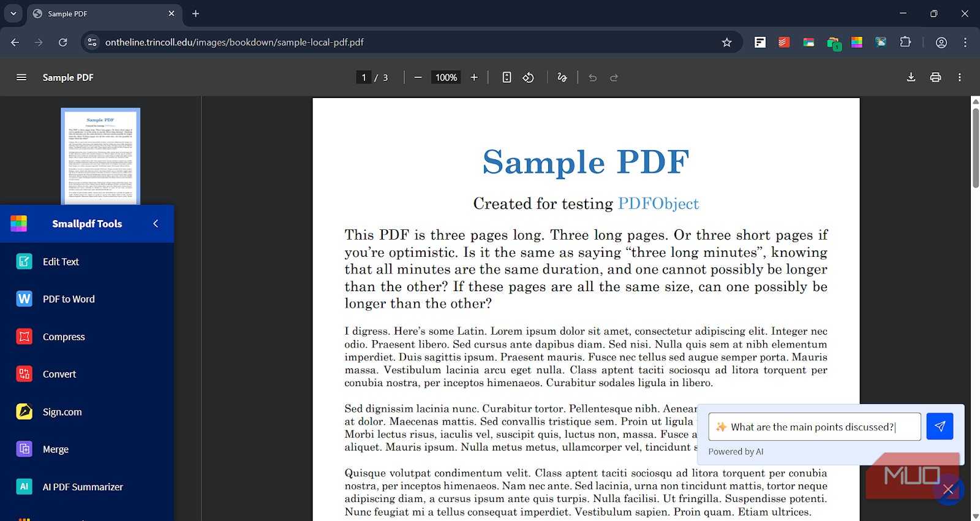Open the Chrome three-dot menu
Image resolution: width=980 pixels, height=521 pixels.
(x=965, y=42)
